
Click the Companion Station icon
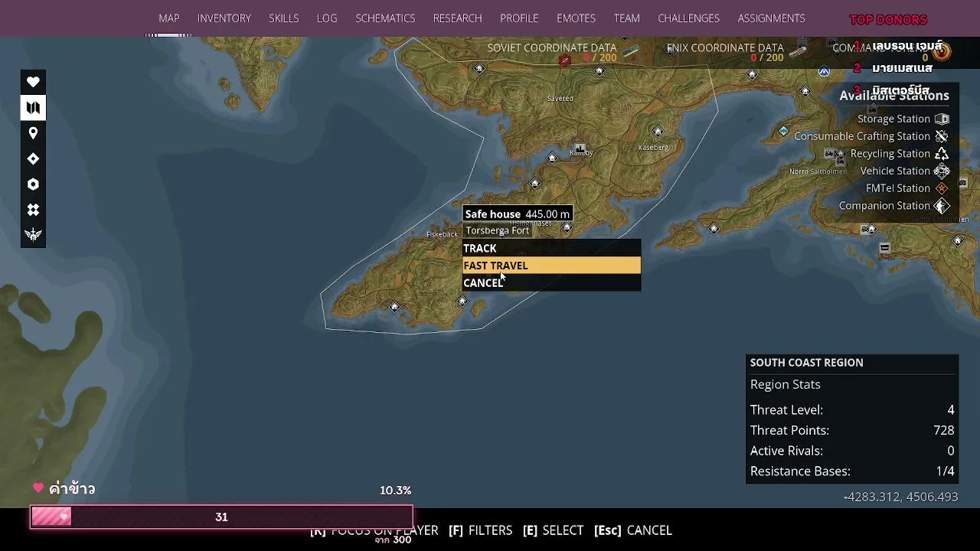[942, 206]
